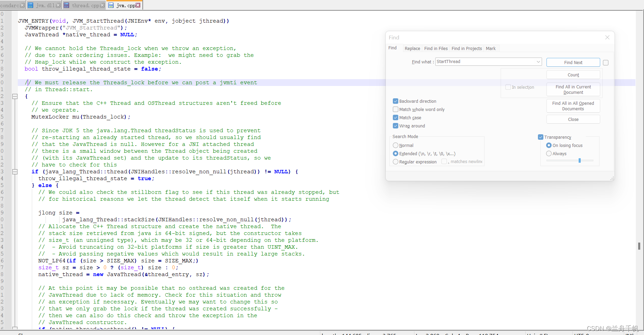Select the Normal search mode

tap(396, 145)
